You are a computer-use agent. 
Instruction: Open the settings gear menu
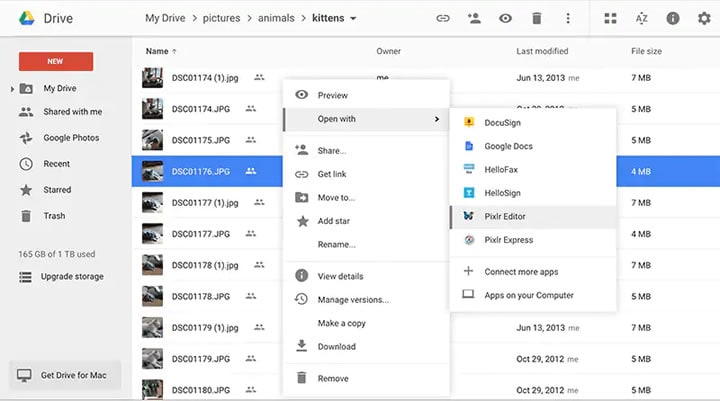coord(703,18)
